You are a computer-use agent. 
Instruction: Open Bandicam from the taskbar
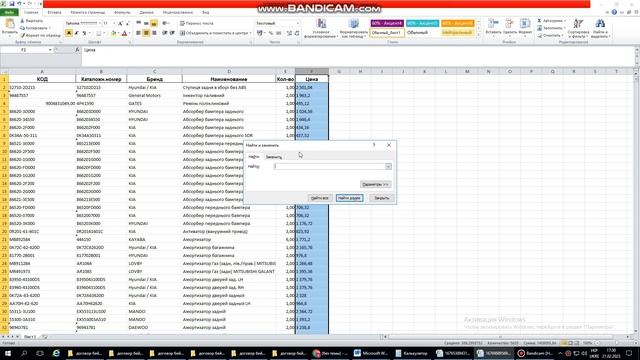pos(535,353)
